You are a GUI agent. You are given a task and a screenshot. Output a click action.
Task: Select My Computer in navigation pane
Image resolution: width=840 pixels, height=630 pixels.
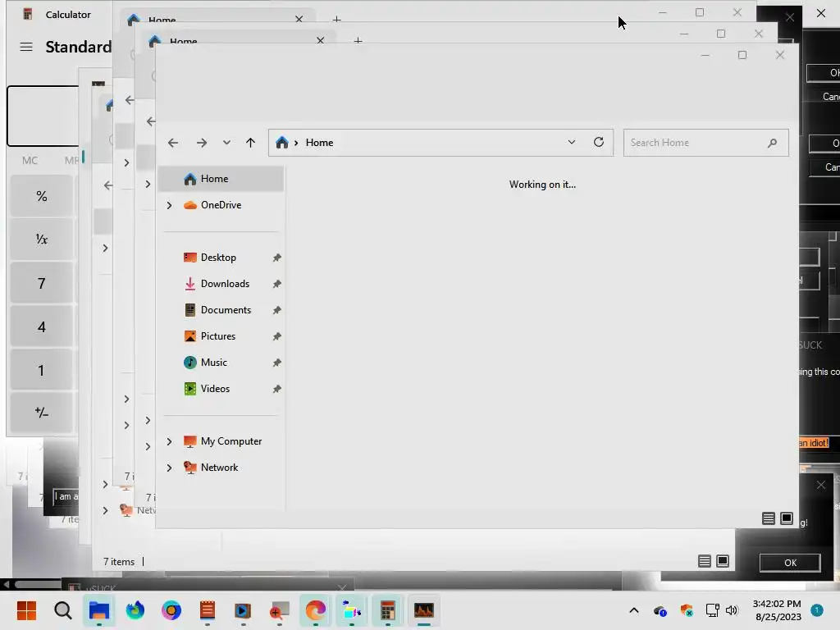[231, 441]
